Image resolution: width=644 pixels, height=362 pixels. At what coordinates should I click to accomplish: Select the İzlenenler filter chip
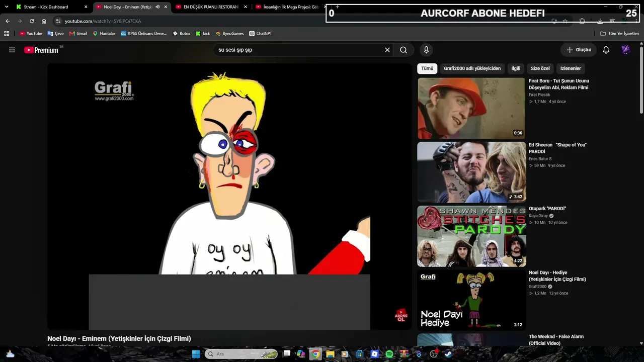571,68
